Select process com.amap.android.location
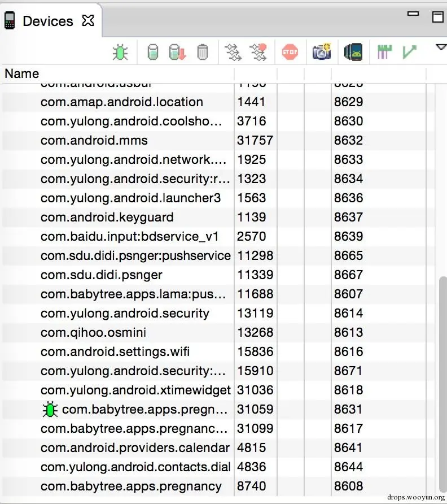The width and height of the screenshot is (447, 504). pyautogui.click(x=122, y=102)
